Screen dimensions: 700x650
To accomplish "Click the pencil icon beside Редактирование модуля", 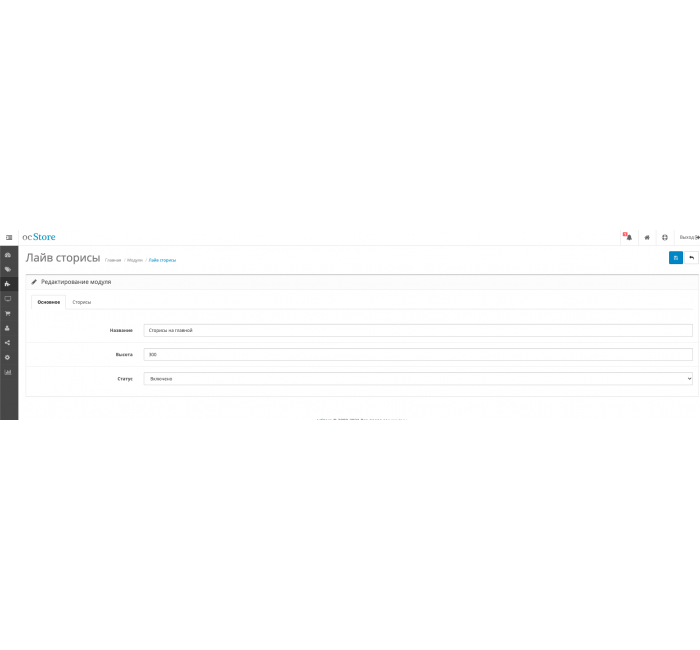I will click(x=34, y=282).
